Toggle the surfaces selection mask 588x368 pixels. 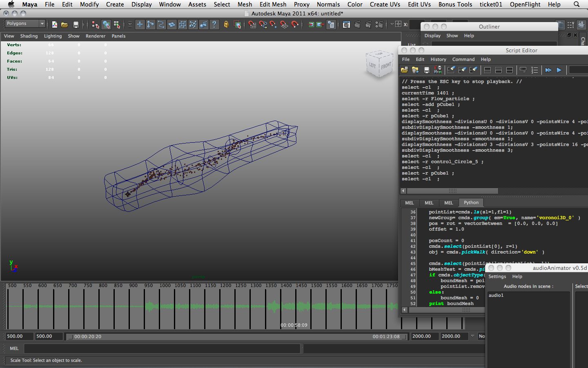(172, 25)
